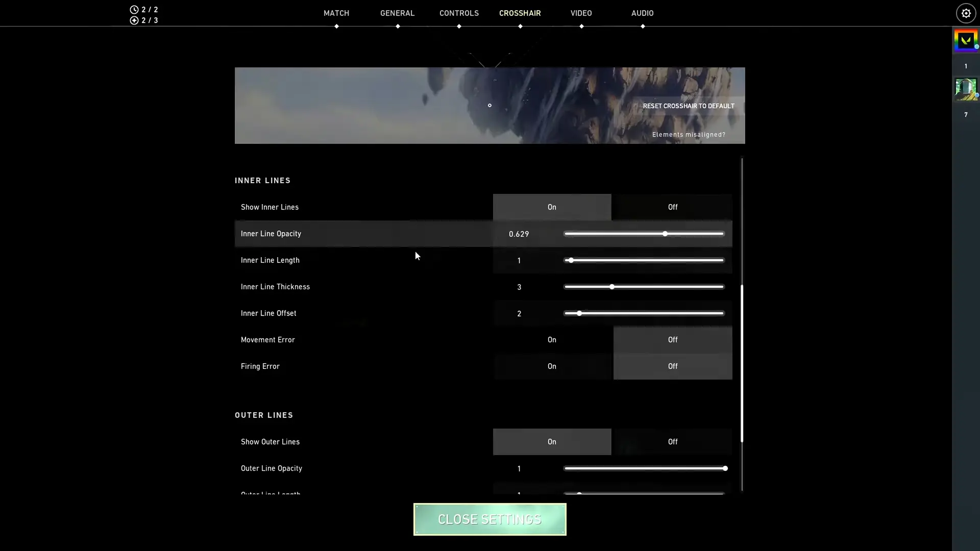980x551 pixels.
Task: Open the CONTROLS settings tab
Action: 459,13
